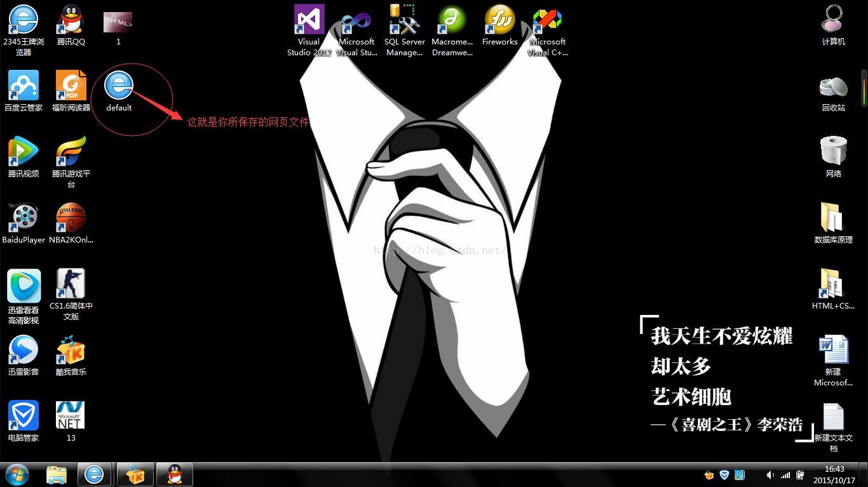Screen dimensions: 868x487
Task: Click 酷我音乐 tray icon
Action: (x=710, y=475)
